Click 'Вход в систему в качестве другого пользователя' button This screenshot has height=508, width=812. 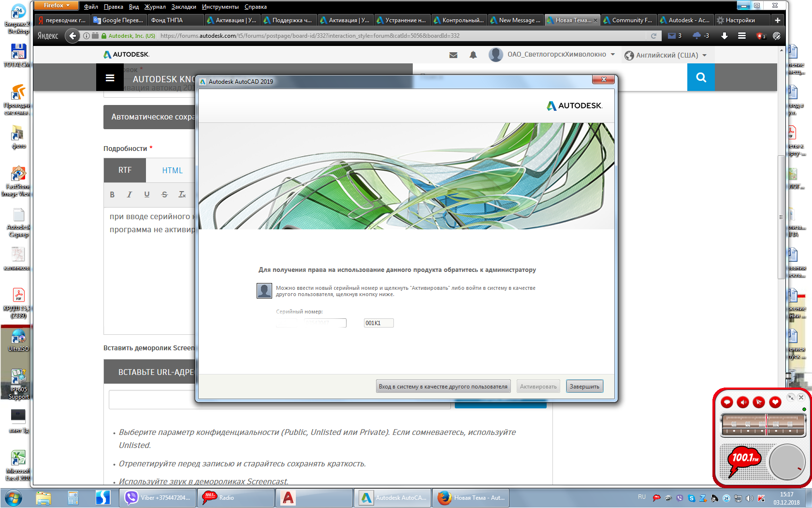[x=443, y=387]
